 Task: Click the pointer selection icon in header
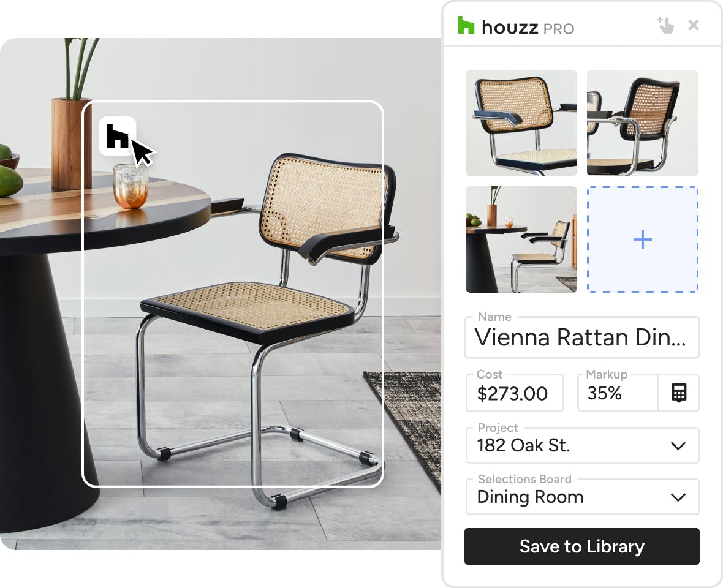665,25
